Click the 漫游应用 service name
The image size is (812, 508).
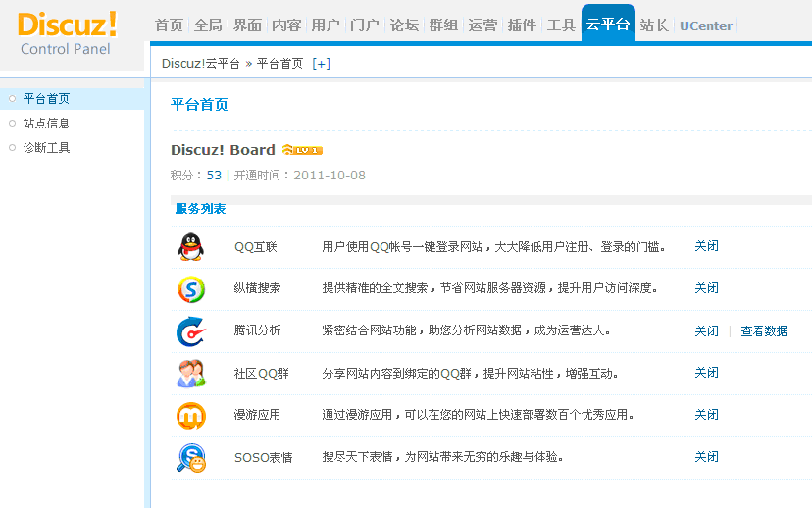tap(257, 415)
